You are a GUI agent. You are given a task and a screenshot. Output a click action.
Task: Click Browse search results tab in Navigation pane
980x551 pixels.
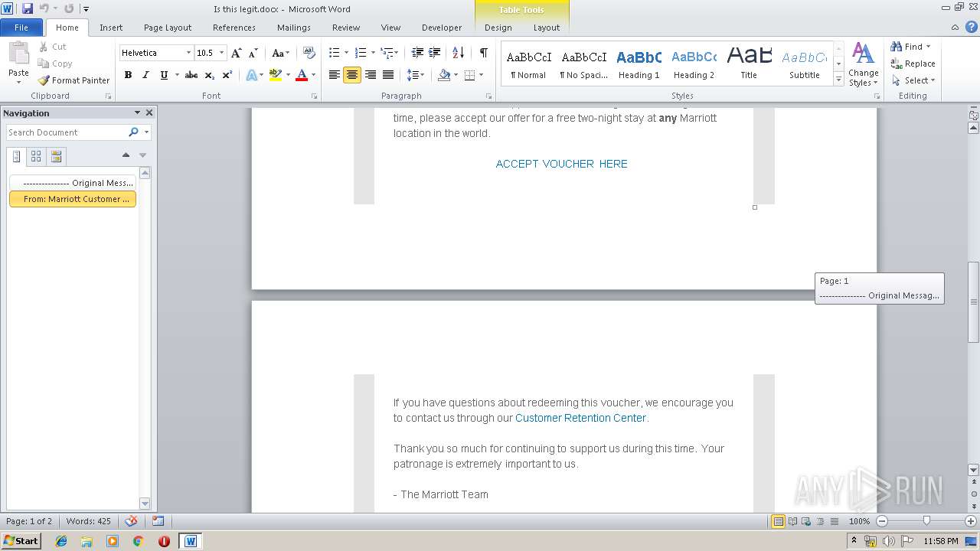tap(56, 156)
